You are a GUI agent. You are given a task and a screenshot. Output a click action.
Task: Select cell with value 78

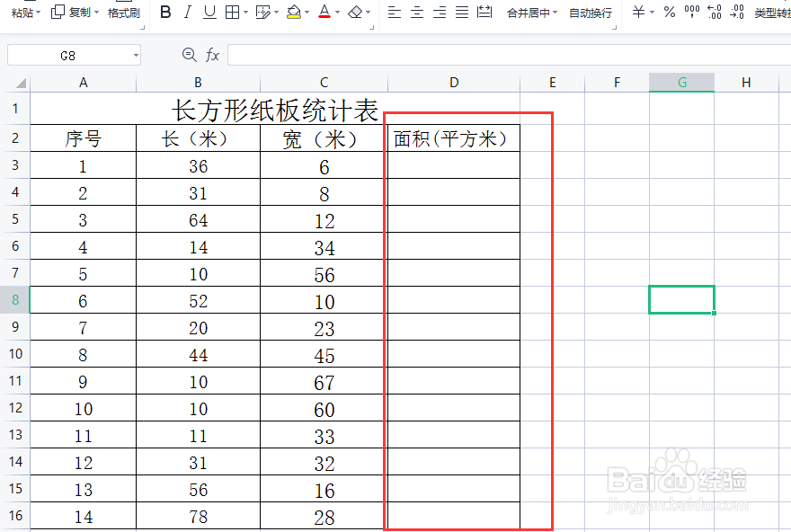coord(199,516)
